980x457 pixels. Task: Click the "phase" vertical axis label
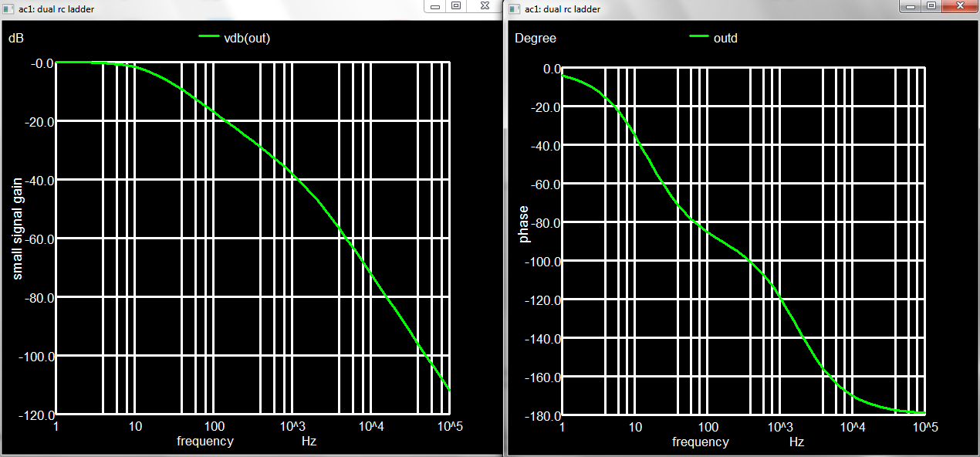tap(524, 224)
